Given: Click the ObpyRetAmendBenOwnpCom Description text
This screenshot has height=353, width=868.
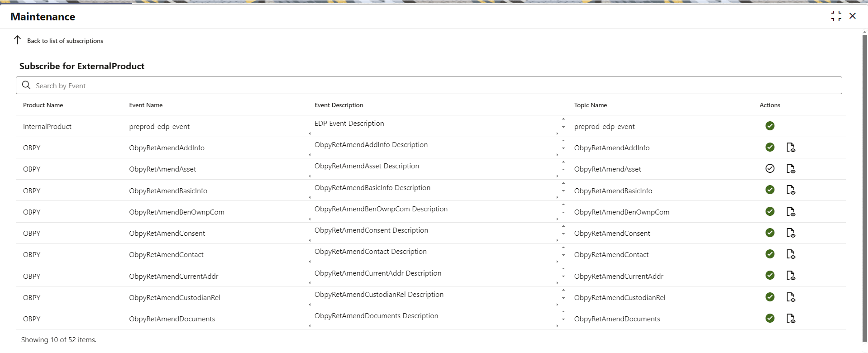Looking at the screenshot, I should point(381,209).
